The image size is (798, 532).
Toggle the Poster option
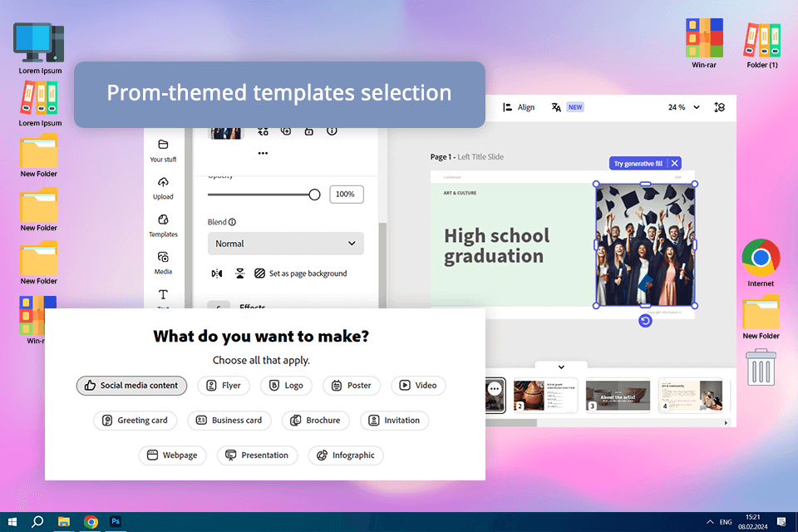[352, 386]
